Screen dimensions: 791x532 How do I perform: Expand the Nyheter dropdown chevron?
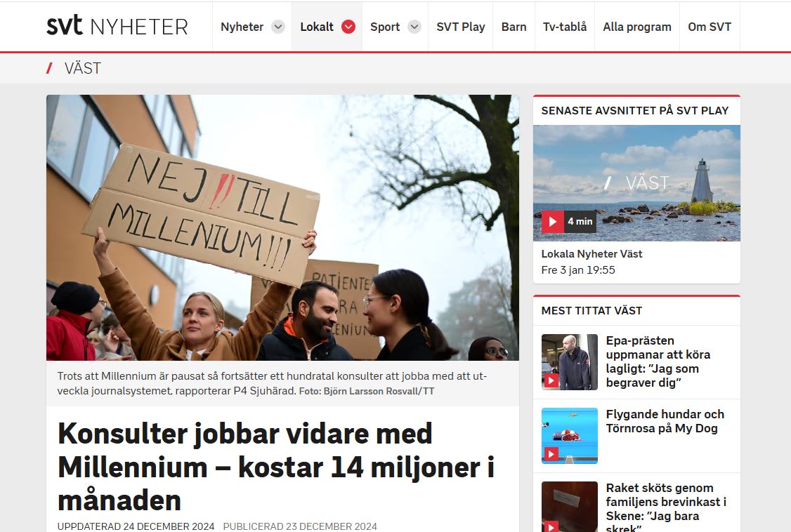[278, 27]
